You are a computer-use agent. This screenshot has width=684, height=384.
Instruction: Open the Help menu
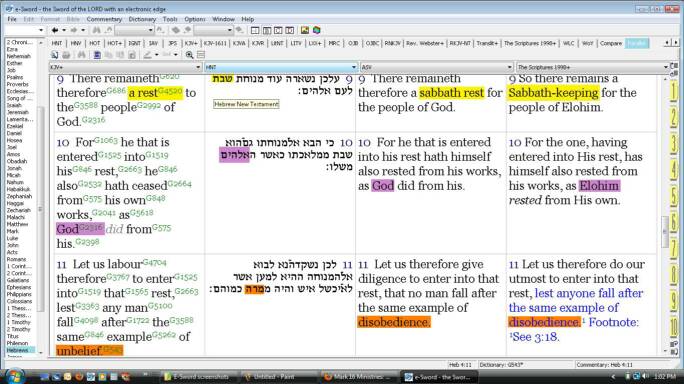coord(248,19)
